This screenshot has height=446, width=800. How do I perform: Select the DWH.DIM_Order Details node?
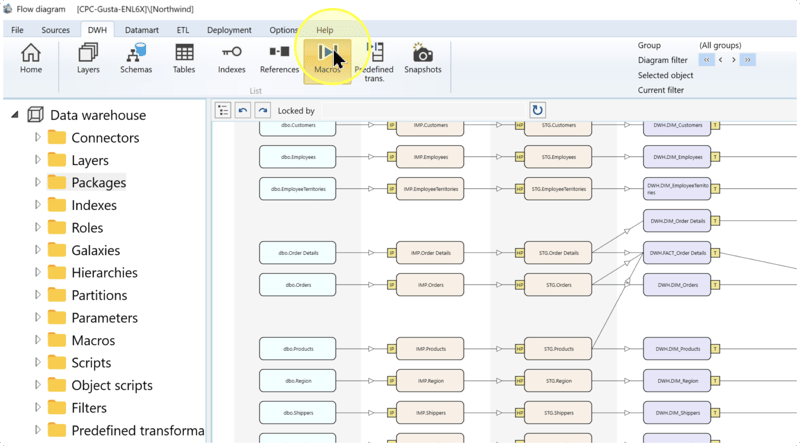click(677, 221)
